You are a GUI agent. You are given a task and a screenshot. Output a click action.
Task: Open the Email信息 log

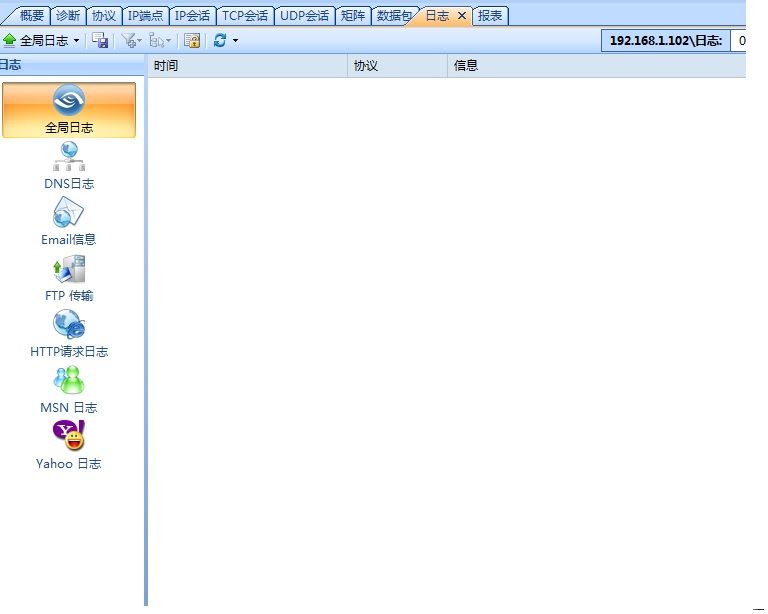click(x=69, y=221)
